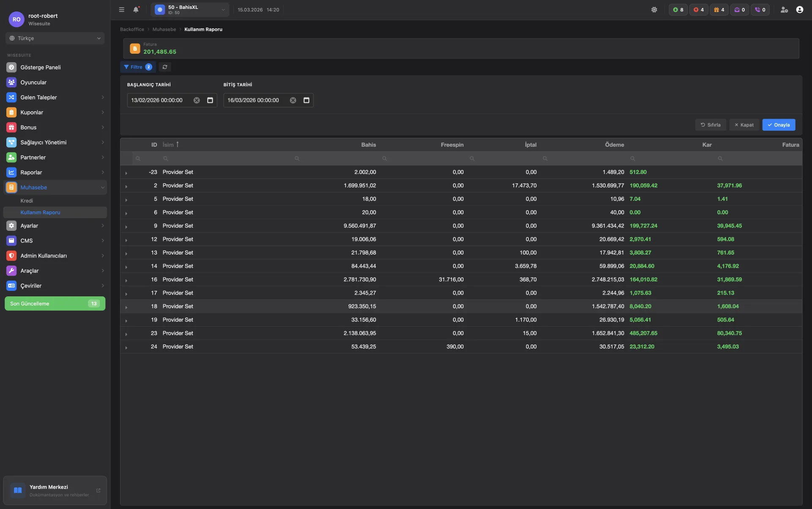Open the 50 - BahisXL site selector
This screenshot has height=509, width=812.
click(x=190, y=9)
